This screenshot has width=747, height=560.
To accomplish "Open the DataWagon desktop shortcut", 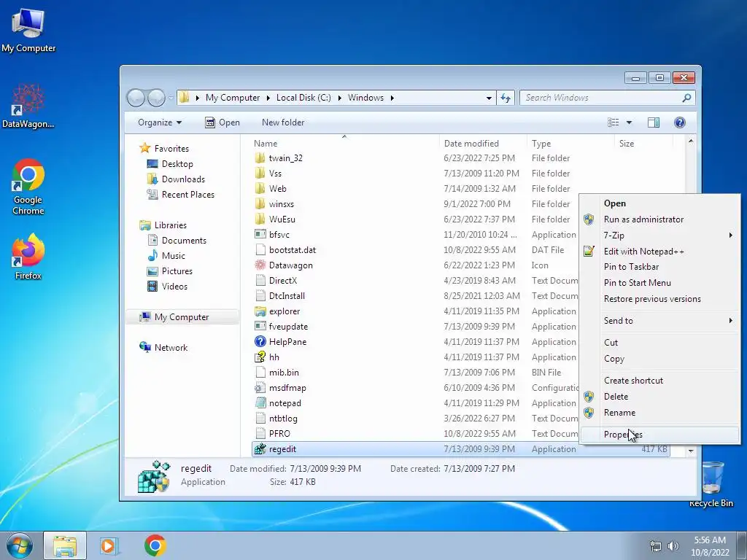I will [x=28, y=106].
